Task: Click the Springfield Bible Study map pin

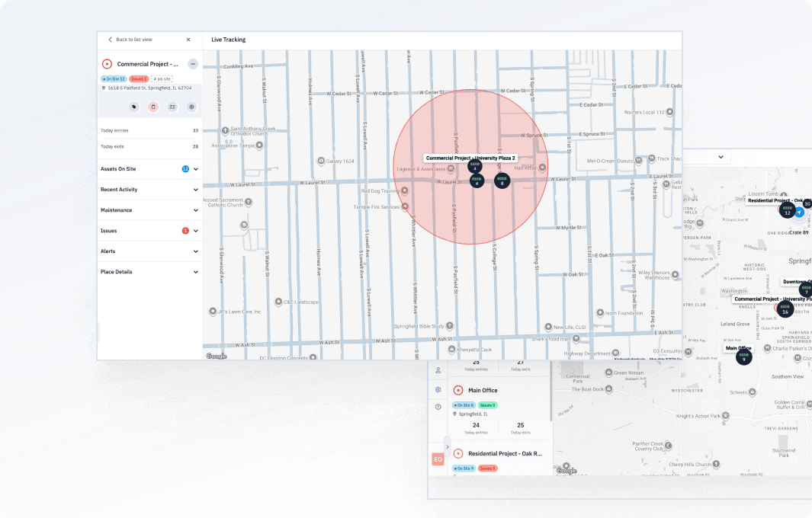Action: point(450,326)
